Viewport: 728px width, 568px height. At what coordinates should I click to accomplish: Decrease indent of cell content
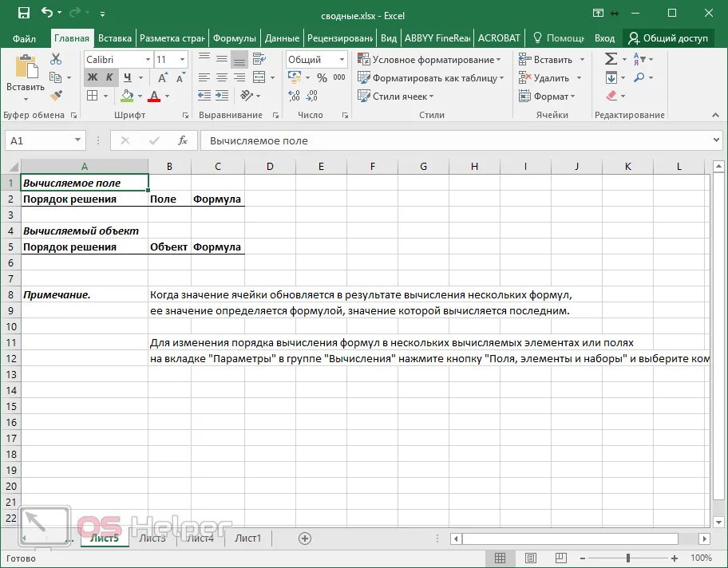[x=204, y=96]
